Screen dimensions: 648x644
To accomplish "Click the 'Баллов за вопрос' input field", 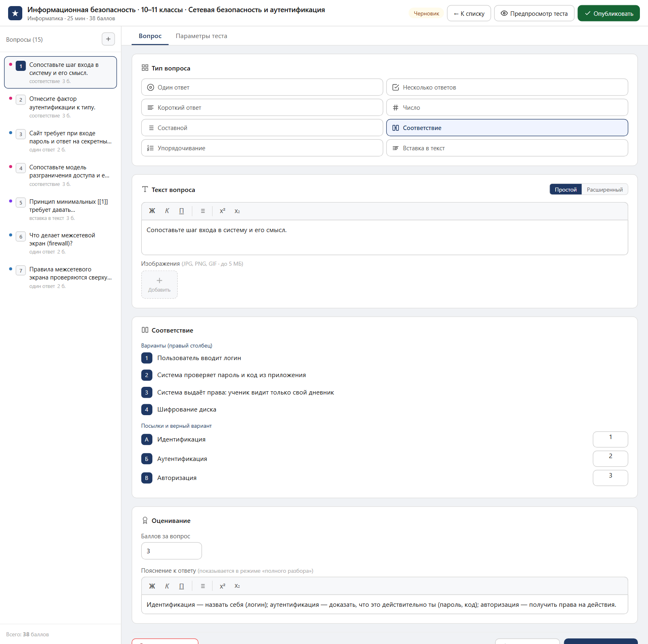I will pyautogui.click(x=172, y=551).
